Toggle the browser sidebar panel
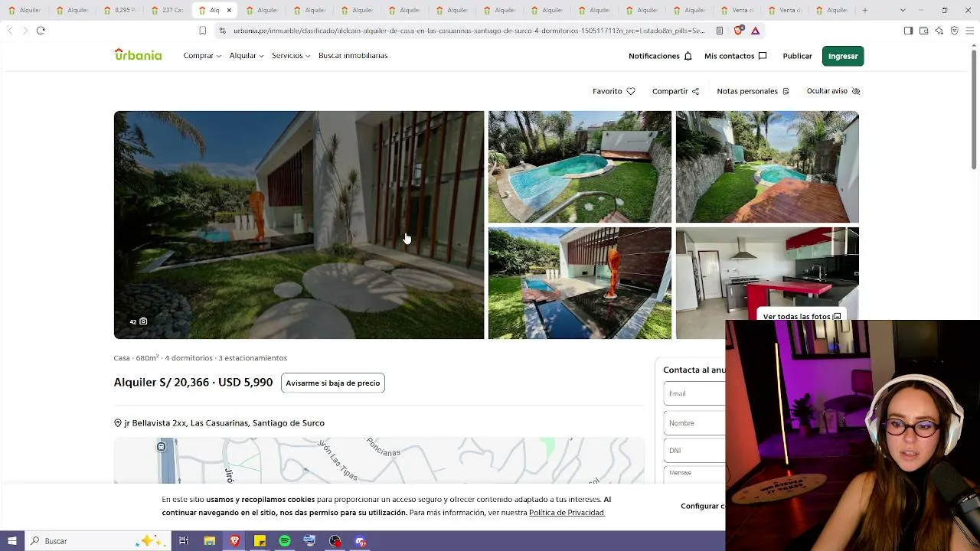This screenshot has height=551, width=980. coord(908,31)
